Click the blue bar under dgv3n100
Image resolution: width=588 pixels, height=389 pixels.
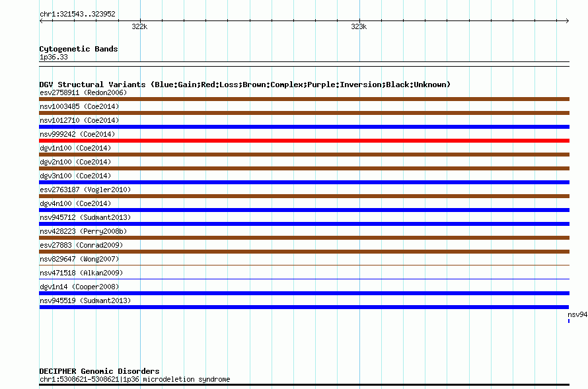304,182
